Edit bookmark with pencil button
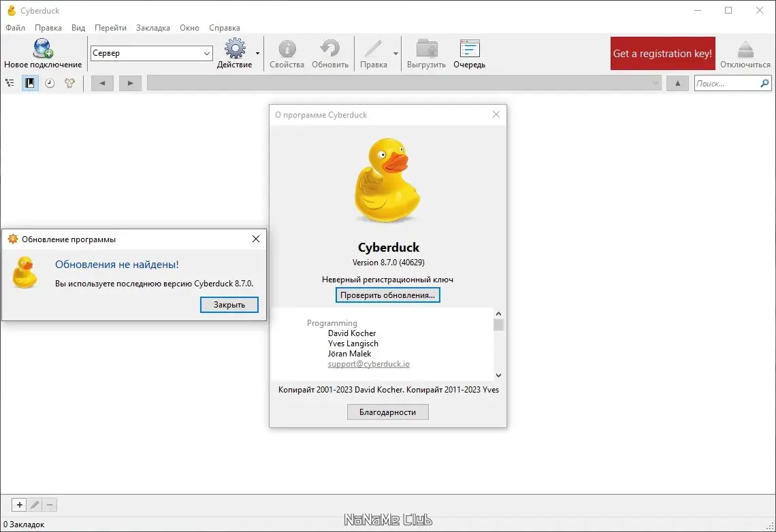Image resolution: width=776 pixels, height=532 pixels. click(35, 505)
